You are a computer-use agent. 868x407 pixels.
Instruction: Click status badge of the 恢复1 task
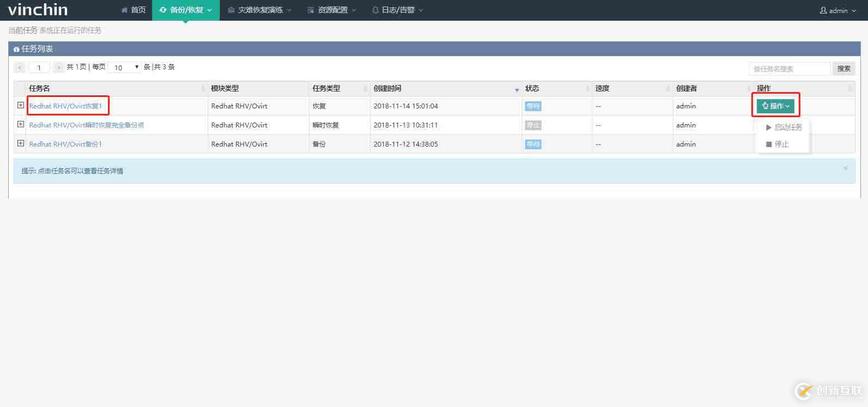tap(533, 106)
